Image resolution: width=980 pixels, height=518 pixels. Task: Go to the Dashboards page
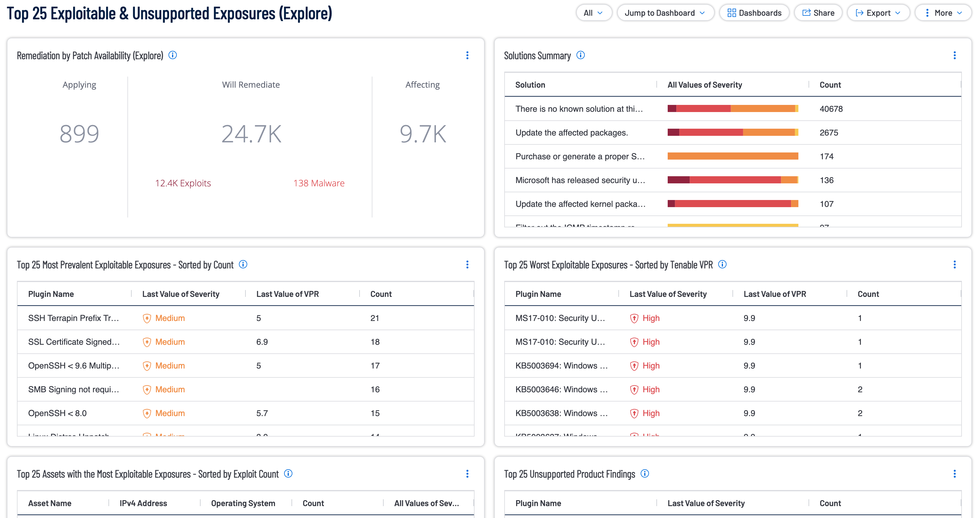(x=754, y=13)
